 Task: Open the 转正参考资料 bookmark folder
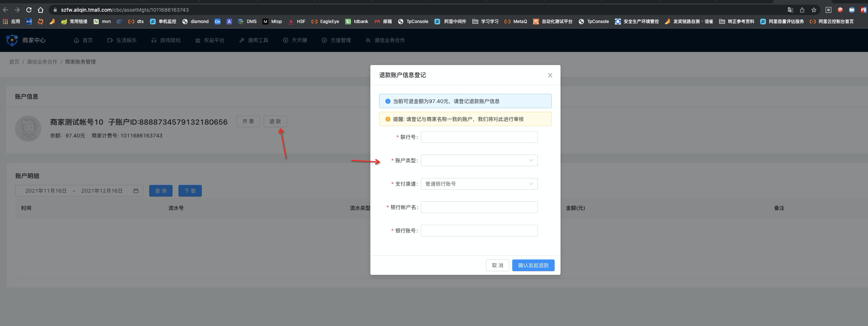tap(737, 22)
